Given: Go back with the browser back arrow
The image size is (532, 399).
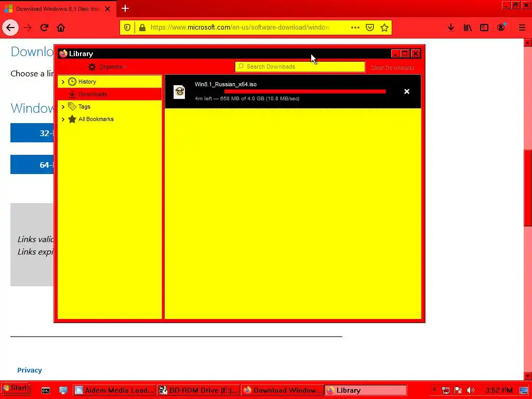Looking at the screenshot, I should pos(10,28).
